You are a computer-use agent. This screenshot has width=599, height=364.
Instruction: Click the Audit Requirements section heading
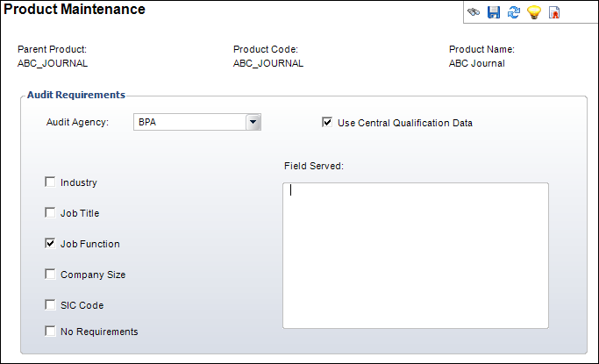tap(76, 95)
